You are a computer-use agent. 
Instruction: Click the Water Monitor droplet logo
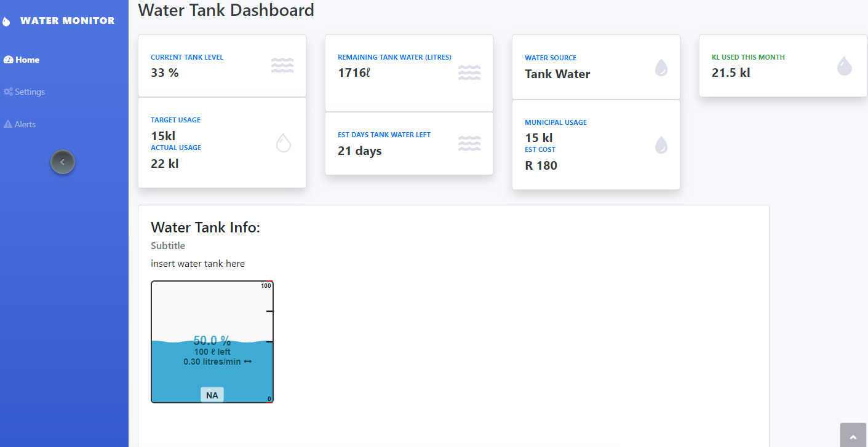[x=7, y=20]
